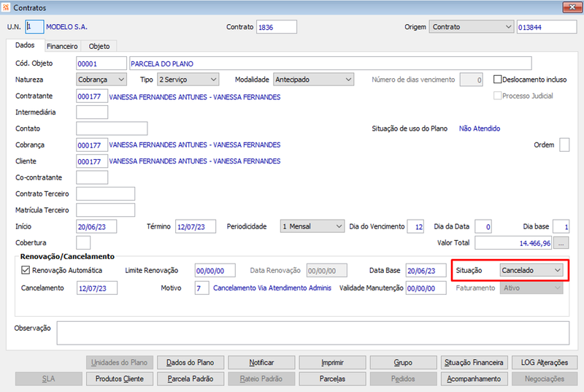Open the Objeto tab

tap(99, 46)
